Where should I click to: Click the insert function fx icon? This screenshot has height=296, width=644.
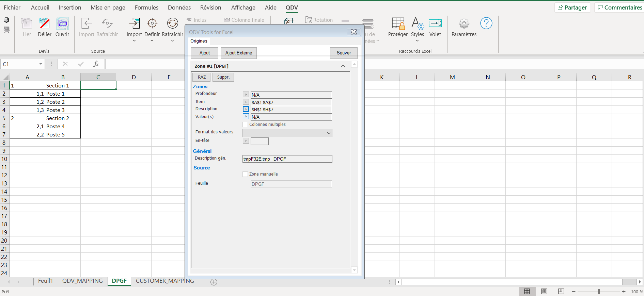pos(96,64)
